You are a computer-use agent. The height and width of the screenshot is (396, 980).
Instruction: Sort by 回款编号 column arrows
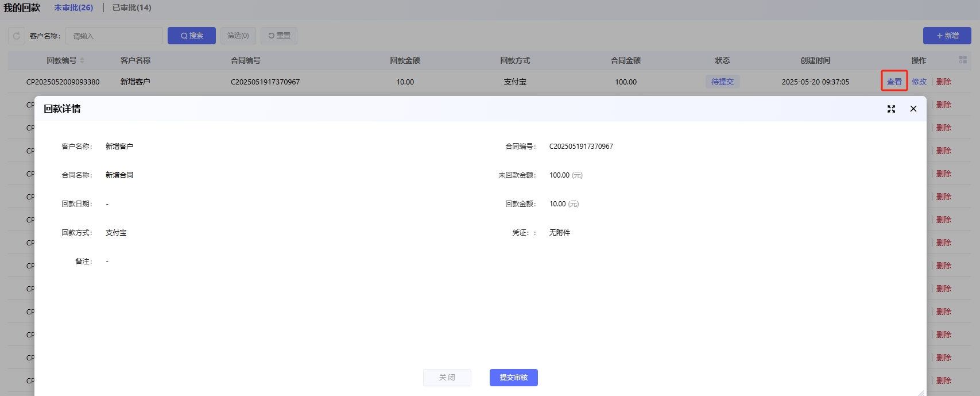[x=82, y=60]
